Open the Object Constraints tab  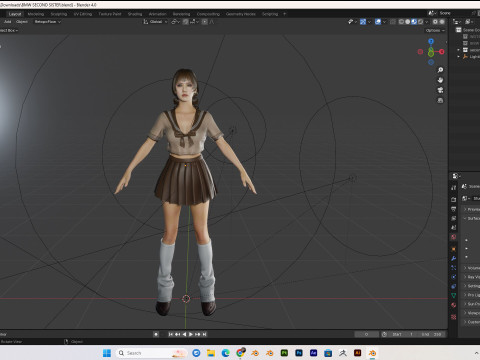(453, 286)
